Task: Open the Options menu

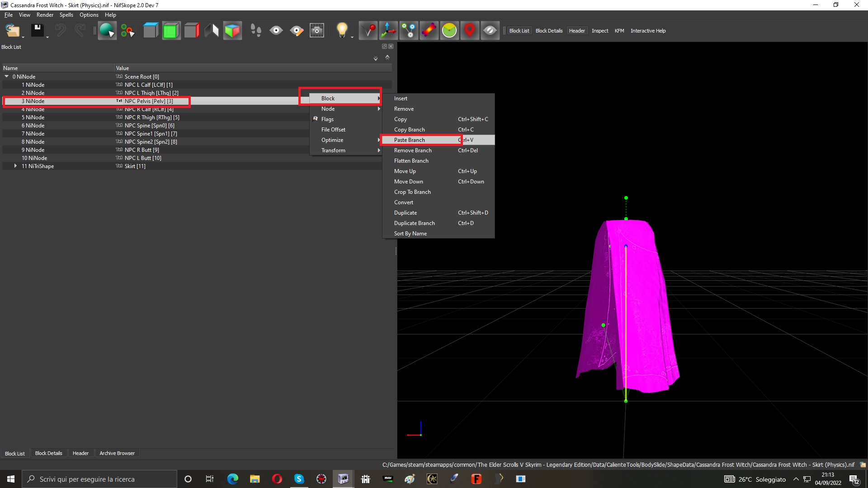Action: pyautogui.click(x=89, y=15)
